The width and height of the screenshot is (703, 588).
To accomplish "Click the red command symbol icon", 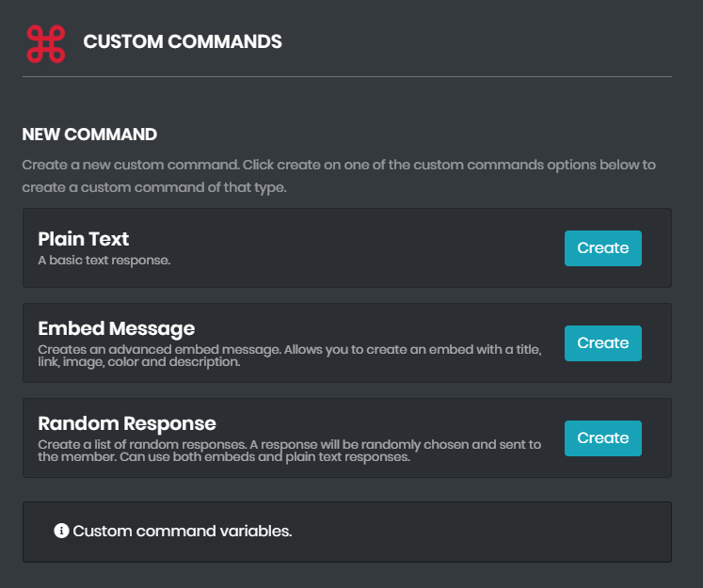I will tap(45, 43).
